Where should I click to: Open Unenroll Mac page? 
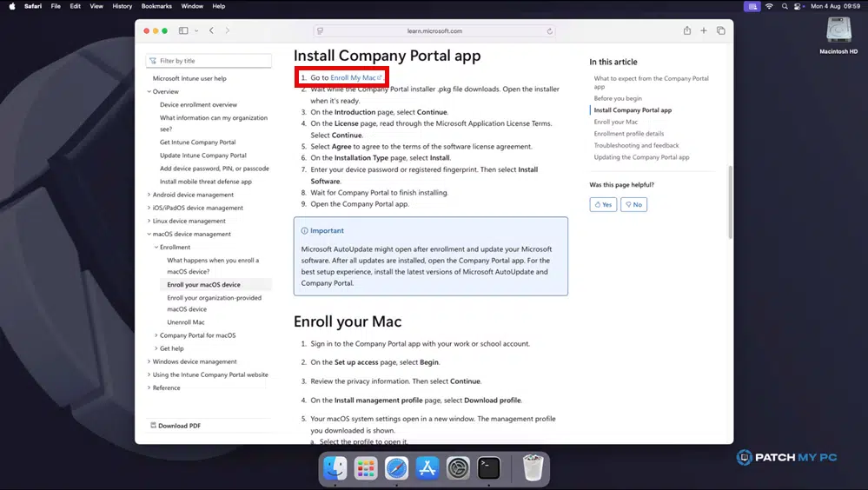point(185,322)
